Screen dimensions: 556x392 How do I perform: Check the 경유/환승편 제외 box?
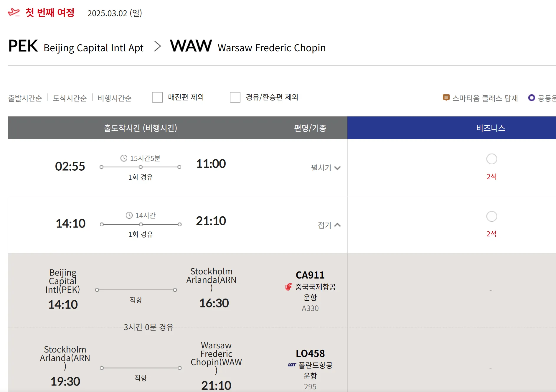coord(235,97)
